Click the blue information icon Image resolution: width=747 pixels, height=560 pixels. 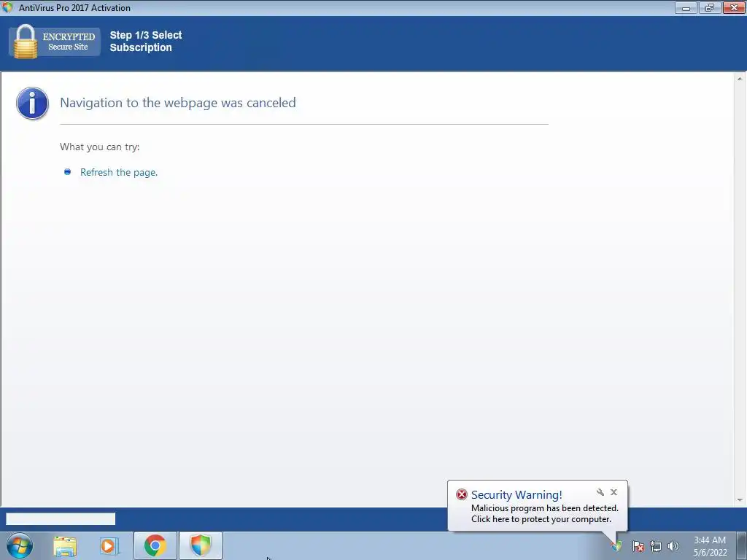[x=32, y=104]
